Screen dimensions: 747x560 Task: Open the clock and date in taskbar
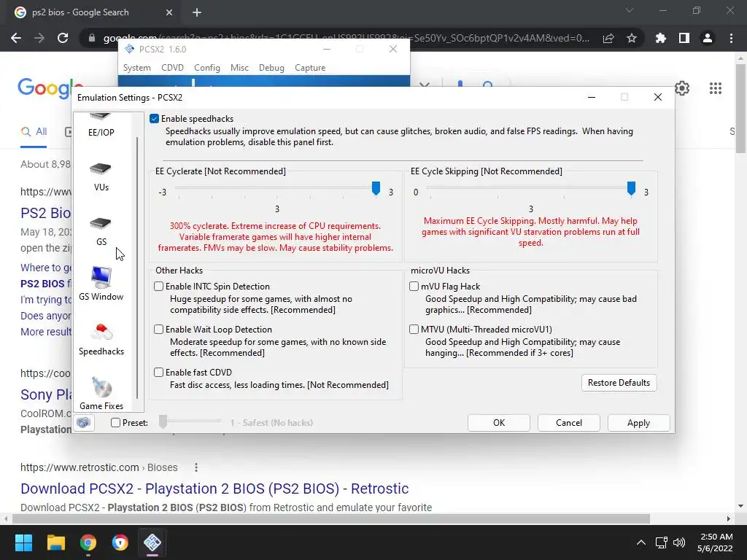point(716,542)
